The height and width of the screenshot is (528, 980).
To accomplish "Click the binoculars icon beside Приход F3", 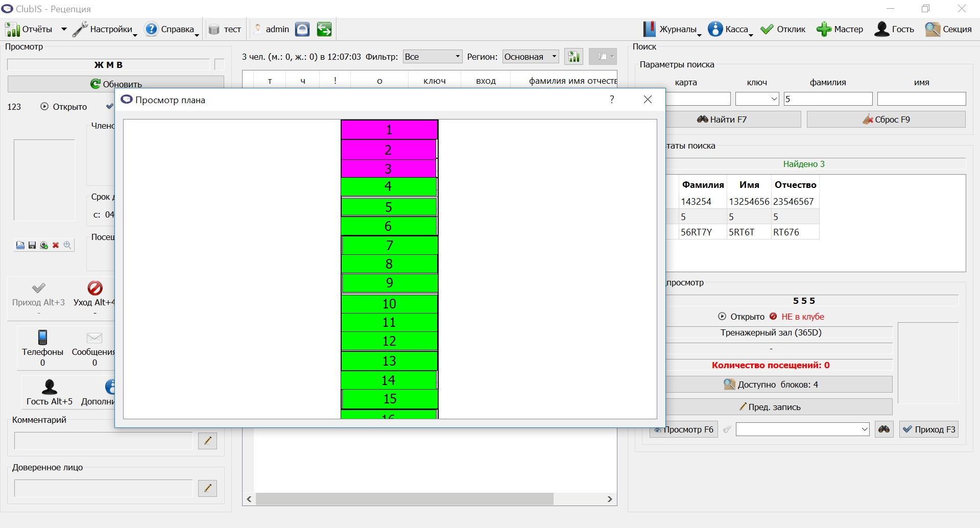I will click(884, 429).
